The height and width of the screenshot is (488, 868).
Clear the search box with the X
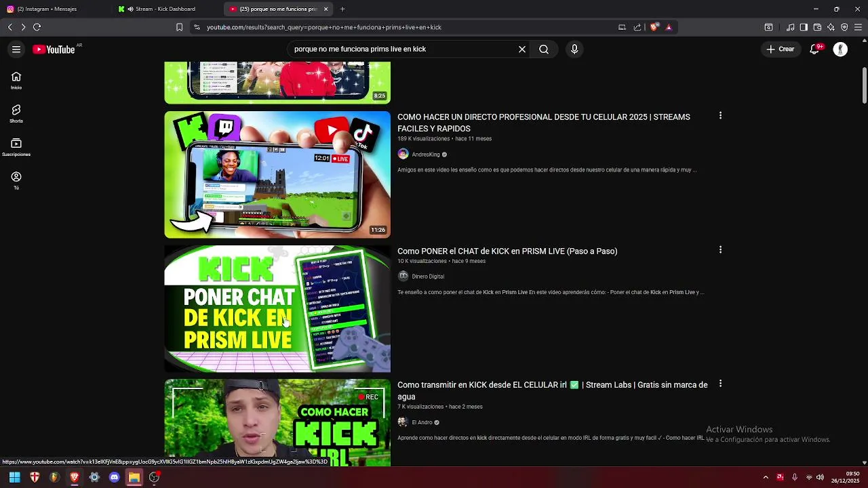click(x=522, y=49)
